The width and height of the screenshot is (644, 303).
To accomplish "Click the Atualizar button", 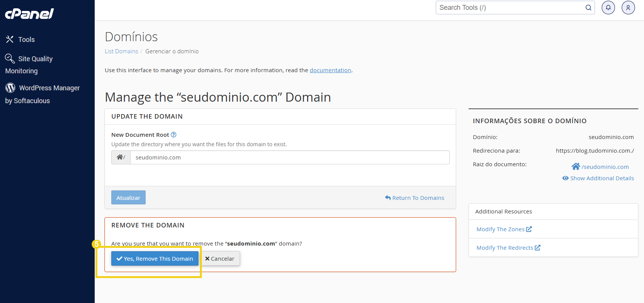I will (128, 198).
